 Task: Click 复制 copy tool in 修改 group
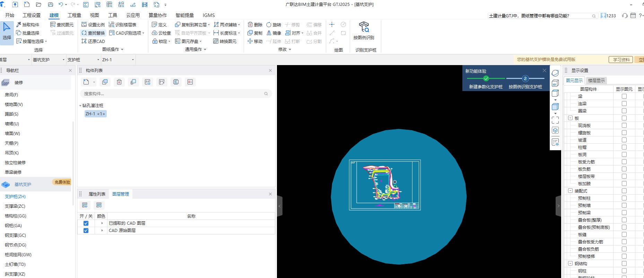pos(255,33)
